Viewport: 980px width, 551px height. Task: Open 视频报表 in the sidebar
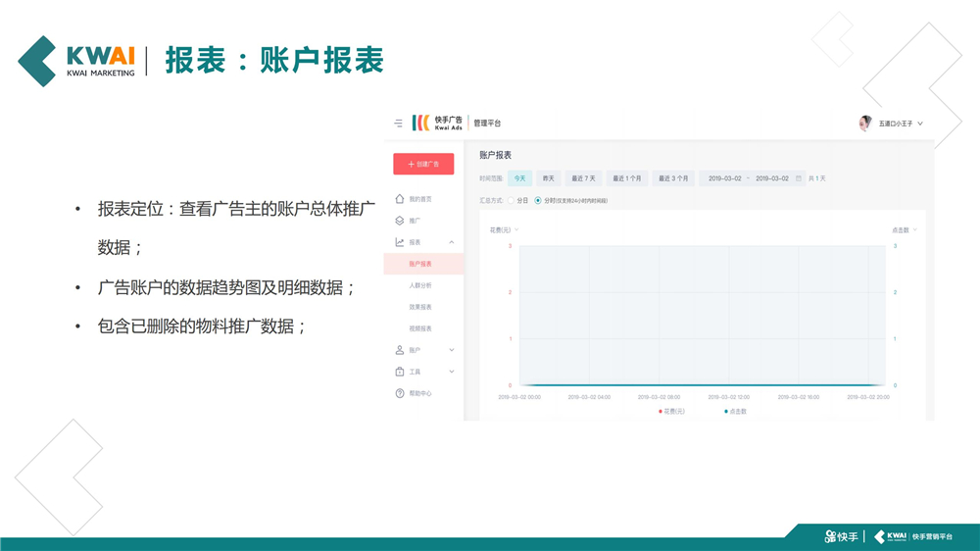[x=420, y=328]
